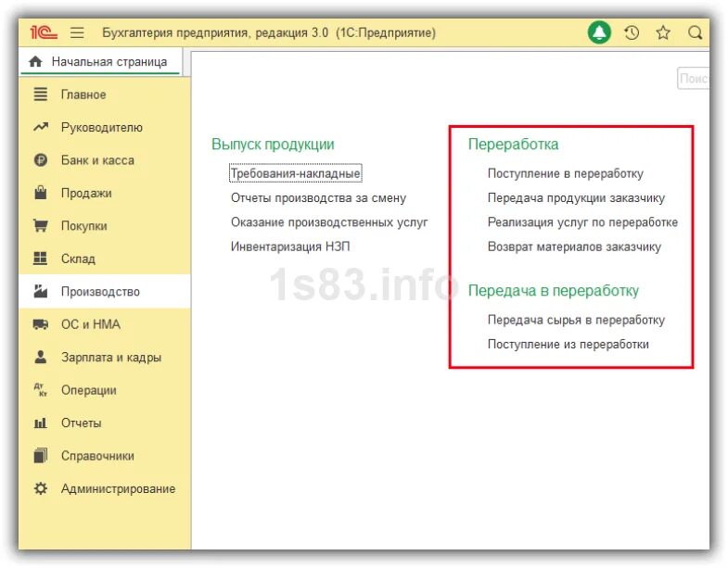Click the Операции Дт/Кт icon

pyautogui.click(x=41, y=390)
